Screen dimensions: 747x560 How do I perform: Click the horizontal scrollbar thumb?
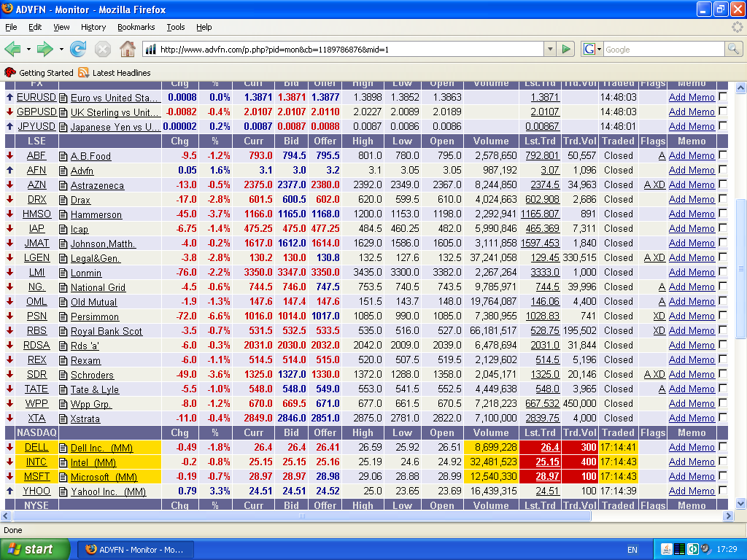click(301, 516)
